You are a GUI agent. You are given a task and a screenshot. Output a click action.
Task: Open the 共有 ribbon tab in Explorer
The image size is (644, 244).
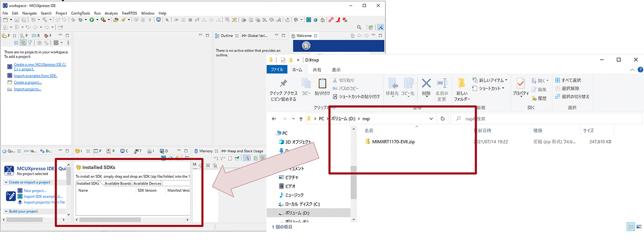317,70
